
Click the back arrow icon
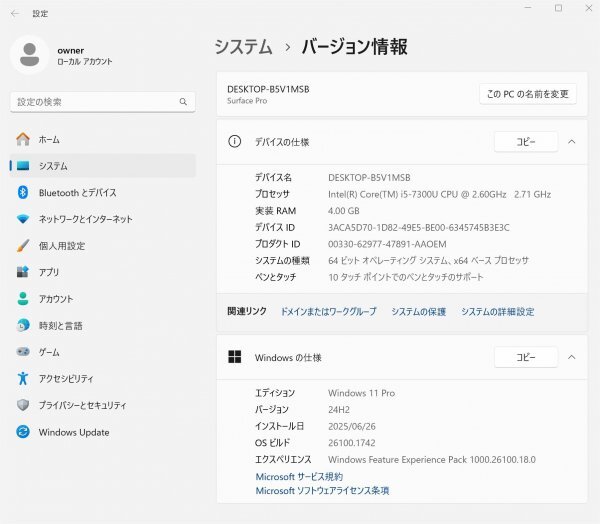click(15, 14)
